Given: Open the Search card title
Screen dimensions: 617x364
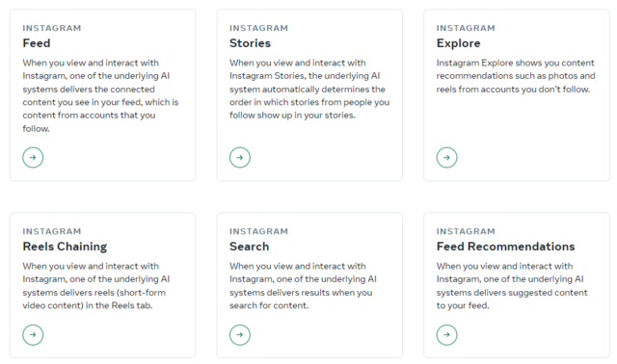Looking at the screenshot, I should pos(249,247).
